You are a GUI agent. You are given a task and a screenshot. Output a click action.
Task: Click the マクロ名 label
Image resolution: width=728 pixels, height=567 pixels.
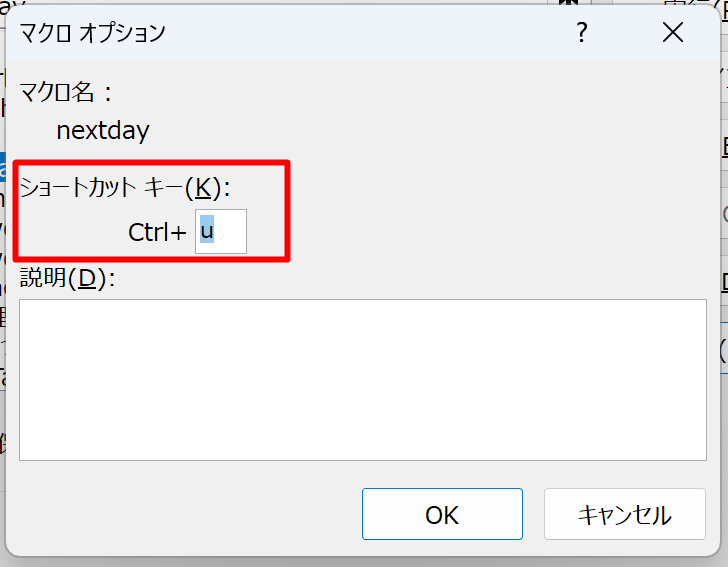(66, 92)
